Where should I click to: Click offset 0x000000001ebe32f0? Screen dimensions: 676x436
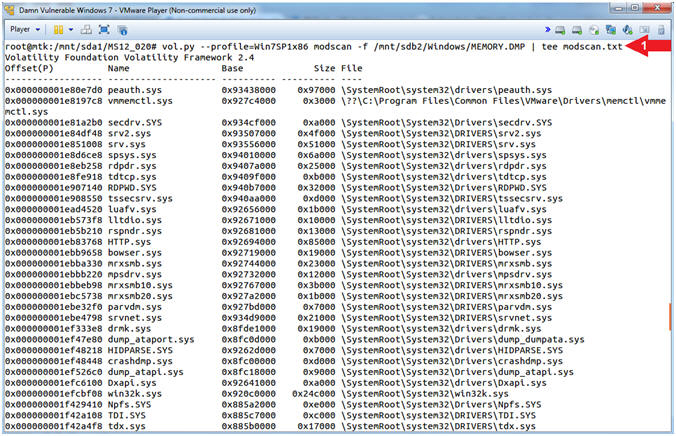coord(53,307)
